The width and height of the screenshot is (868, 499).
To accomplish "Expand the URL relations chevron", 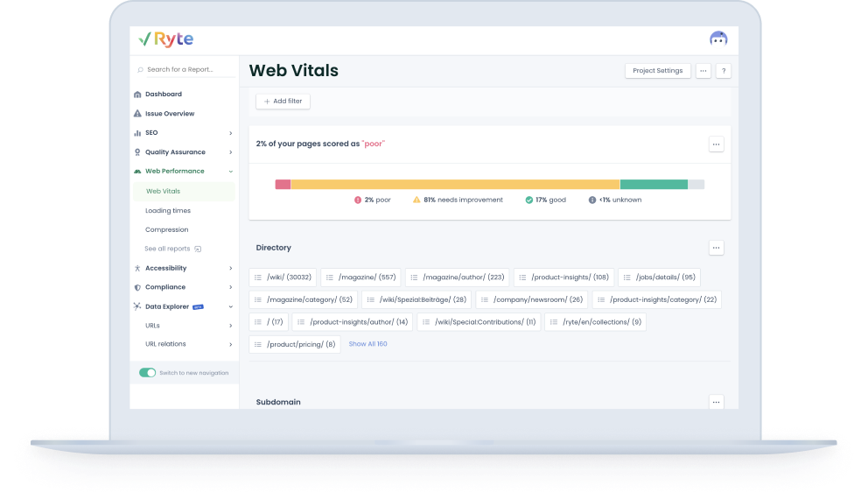I will (231, 344).
